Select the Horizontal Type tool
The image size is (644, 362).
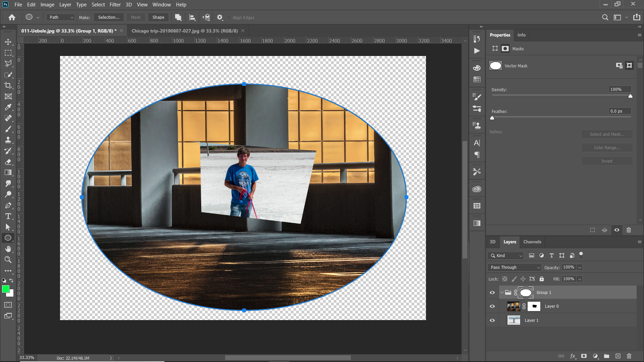(x=8, y=216)
